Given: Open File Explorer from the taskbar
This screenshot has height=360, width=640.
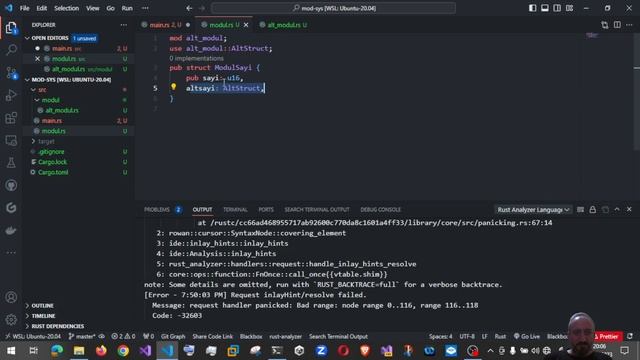Looking at the screenshot, I should pyautogui.click(x=79, y=351).
